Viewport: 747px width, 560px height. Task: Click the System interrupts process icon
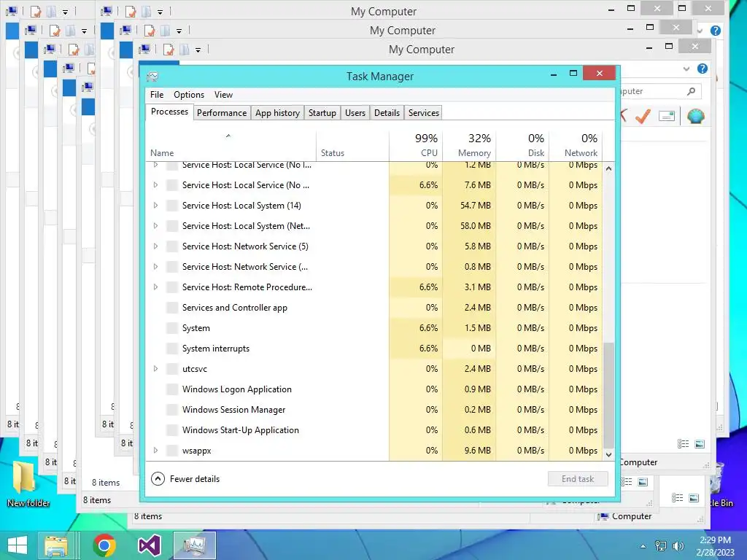pyautogui.click(x=172, y=349)
